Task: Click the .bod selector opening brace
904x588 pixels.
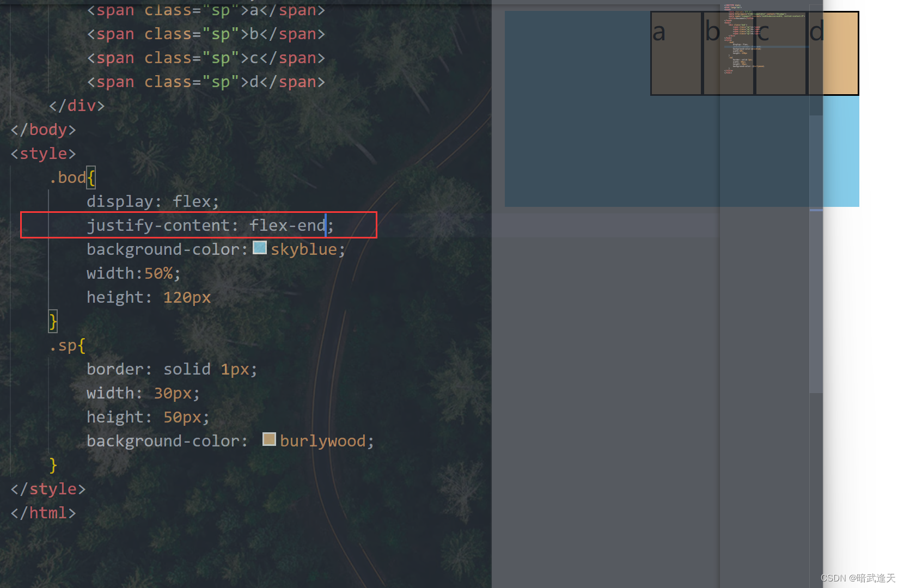Action: pyautogui.click(x=91, y=177)
